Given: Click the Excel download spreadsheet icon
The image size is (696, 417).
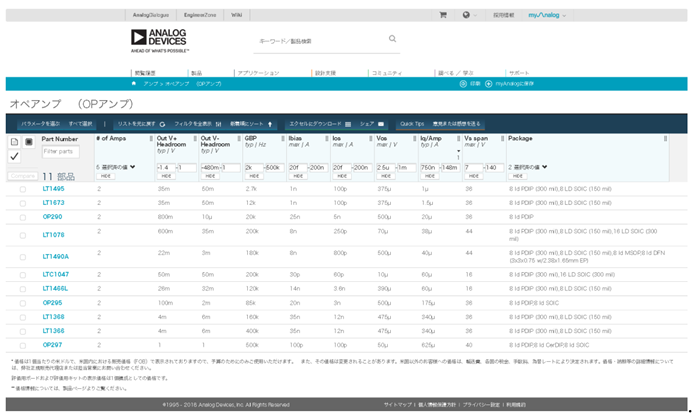Looking at the screenshot, I should pos(348,124).
